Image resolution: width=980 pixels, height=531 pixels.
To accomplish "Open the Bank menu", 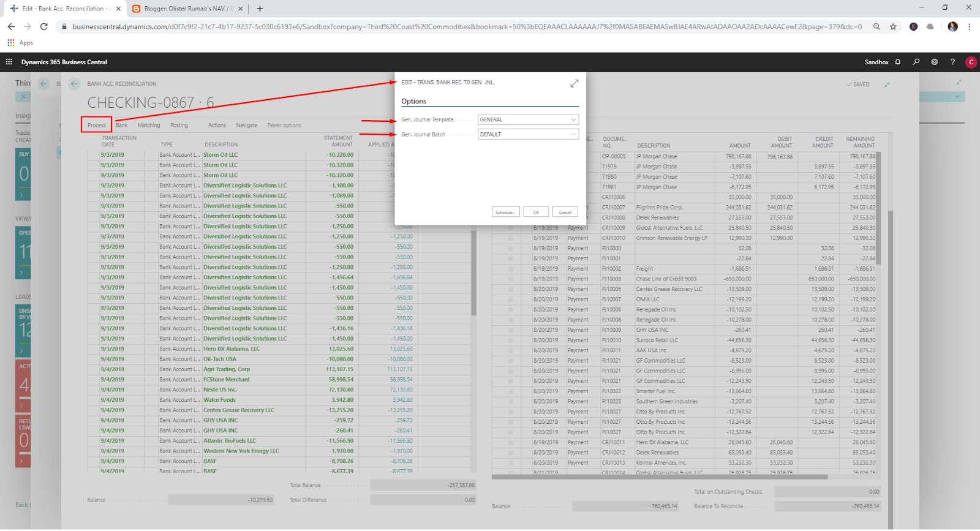I will [x=122, y=125].
